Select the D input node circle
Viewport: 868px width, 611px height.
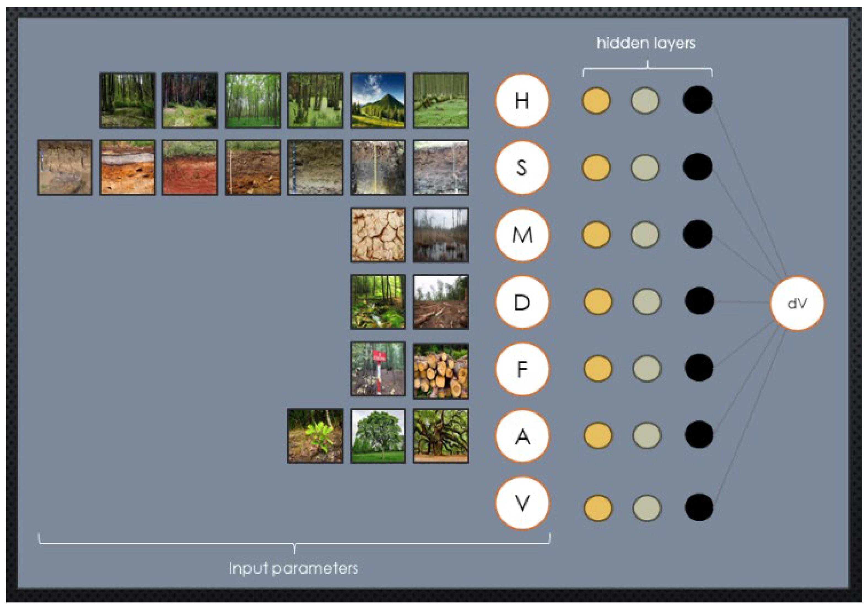pyautogui.click(x=522, y=302)
